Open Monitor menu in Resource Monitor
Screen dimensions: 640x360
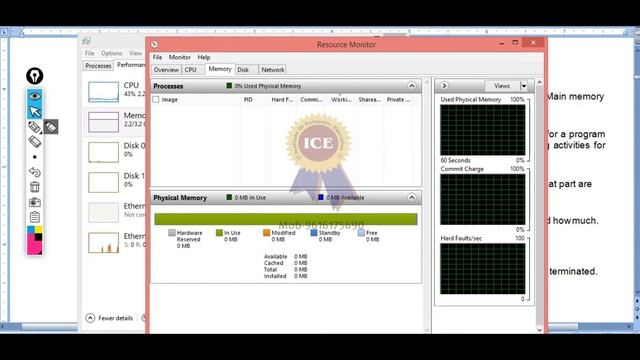point(180,57)
